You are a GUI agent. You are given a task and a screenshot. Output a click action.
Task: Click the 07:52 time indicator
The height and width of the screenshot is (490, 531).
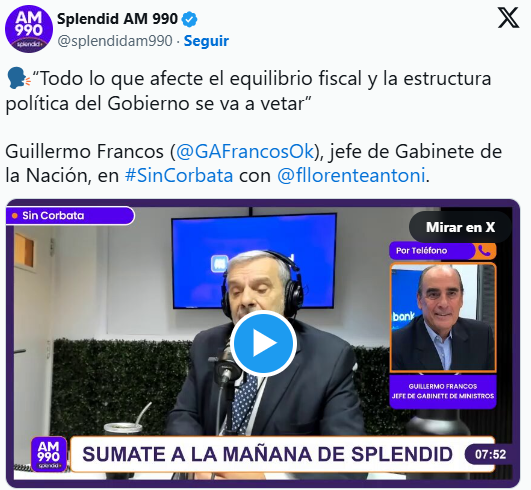coord(490,454)
